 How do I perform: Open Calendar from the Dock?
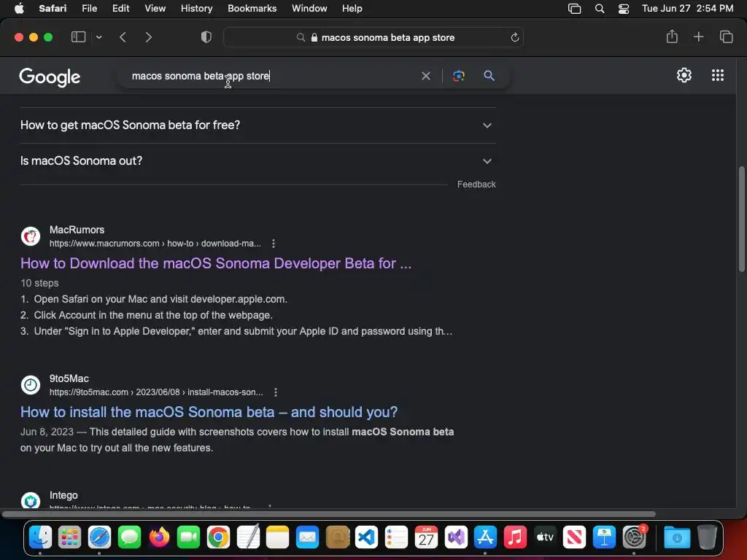pyautogui.click(x=426, y=537)
